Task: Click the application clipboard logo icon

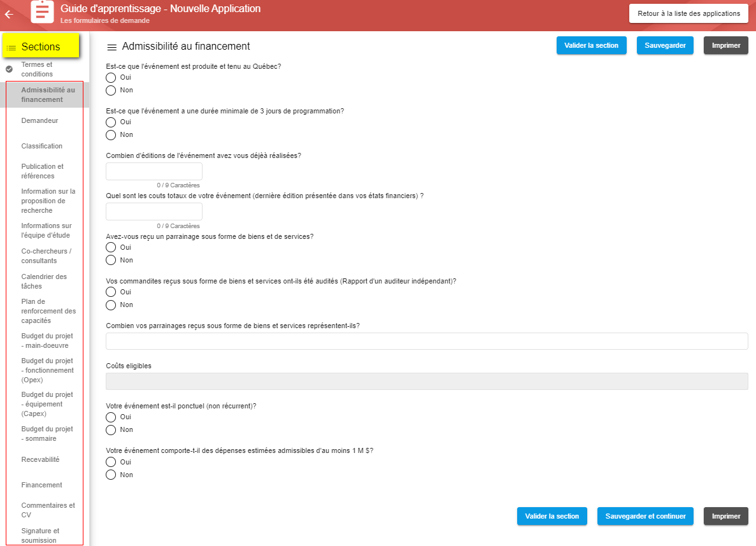Action: [x=43, y=11]
